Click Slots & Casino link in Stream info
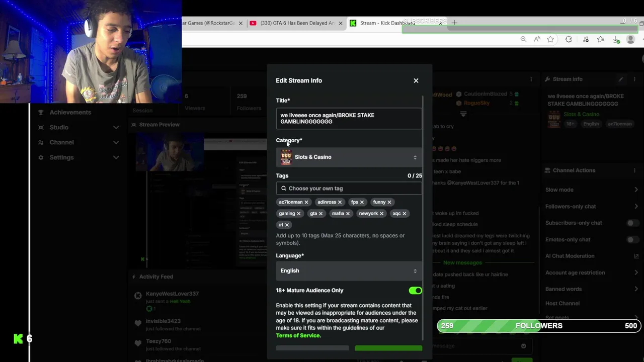This screenshot has width=644, height=362. point(581,114)
